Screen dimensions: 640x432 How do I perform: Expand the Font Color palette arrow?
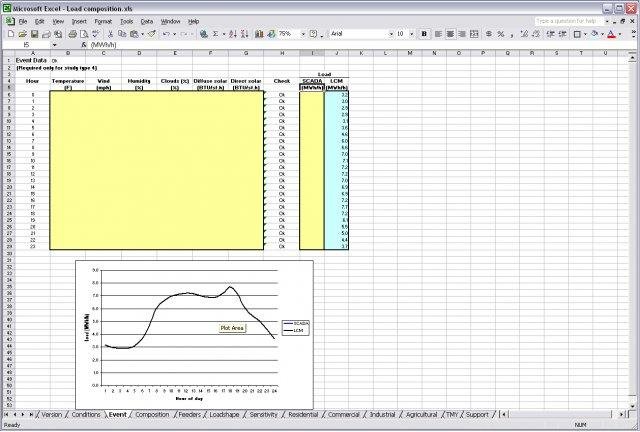[620, 34]
